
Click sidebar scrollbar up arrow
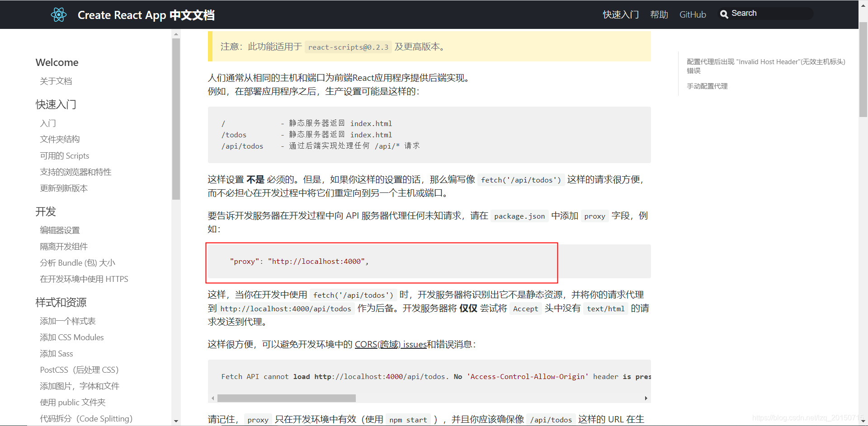(176, 34)
